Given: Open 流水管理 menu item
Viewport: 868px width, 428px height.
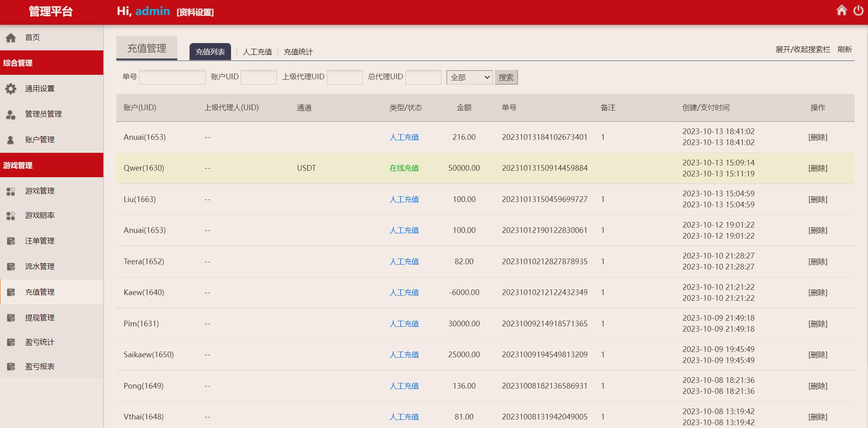Looking at the screenshot, I should pyautogui.click(x=52, y=267).
